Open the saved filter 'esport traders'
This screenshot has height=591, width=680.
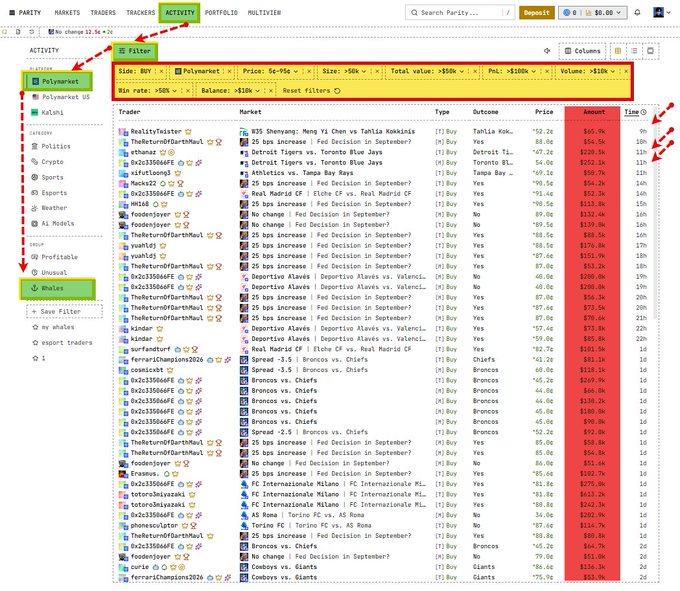62,343
